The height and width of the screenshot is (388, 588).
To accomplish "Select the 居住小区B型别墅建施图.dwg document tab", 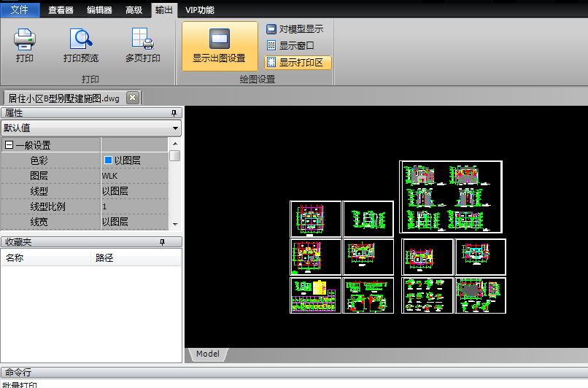I will point(63,98).
